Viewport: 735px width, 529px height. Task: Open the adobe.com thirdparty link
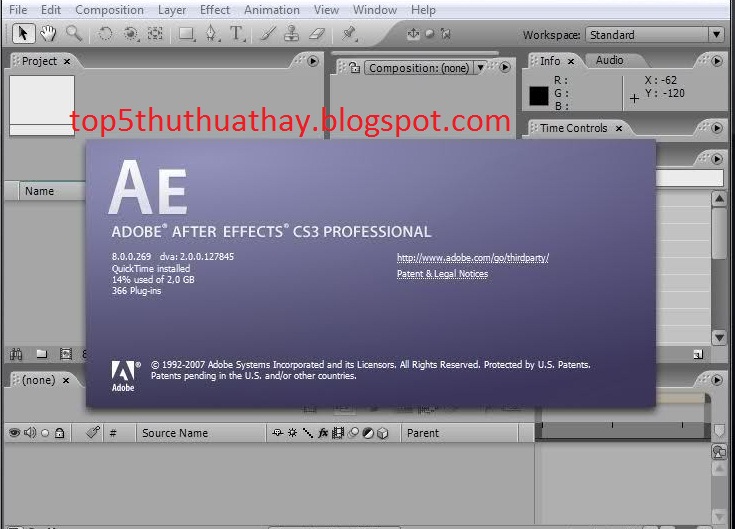pyautogui.click(x=472, y=258)
